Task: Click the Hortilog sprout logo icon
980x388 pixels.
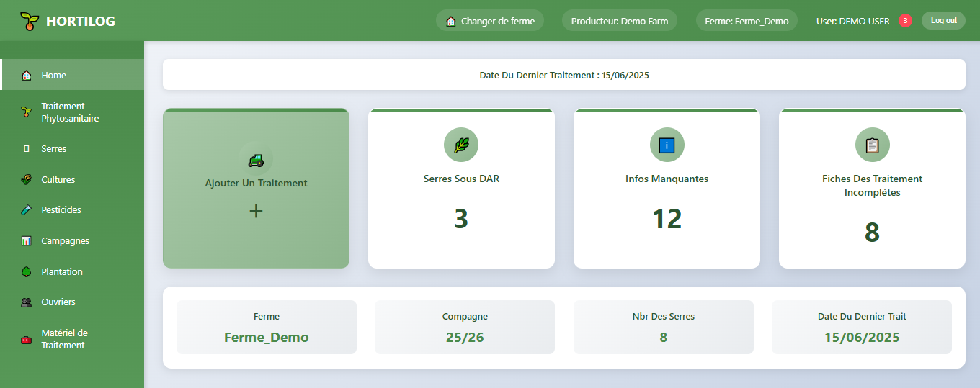Action: (29, 21)
